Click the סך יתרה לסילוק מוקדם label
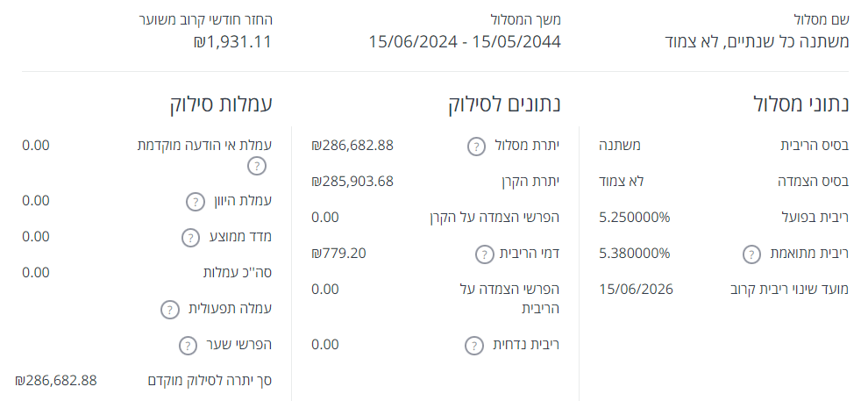 pyautogui.click(x=210, y=380)
